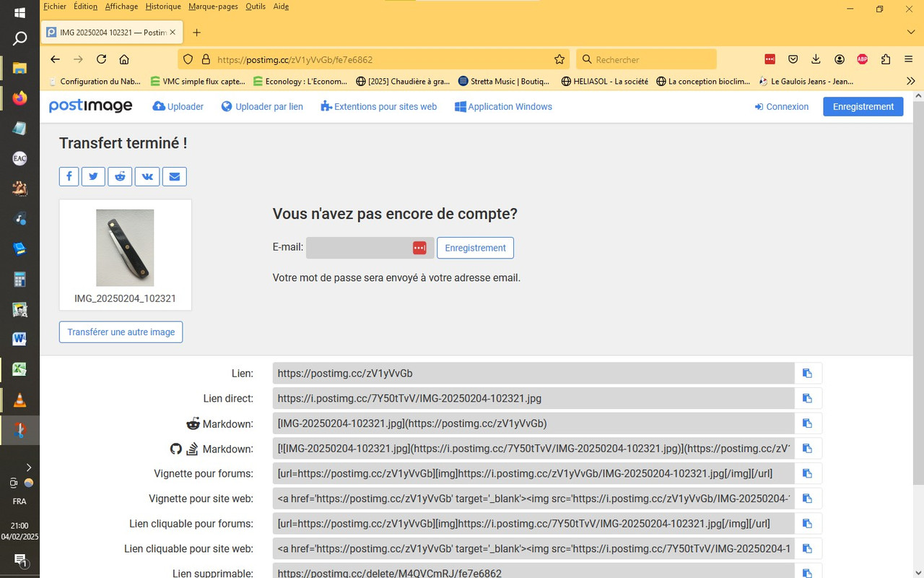Open the Affichage menu
This screenshot has height=578, width=924.
[121, 7]
